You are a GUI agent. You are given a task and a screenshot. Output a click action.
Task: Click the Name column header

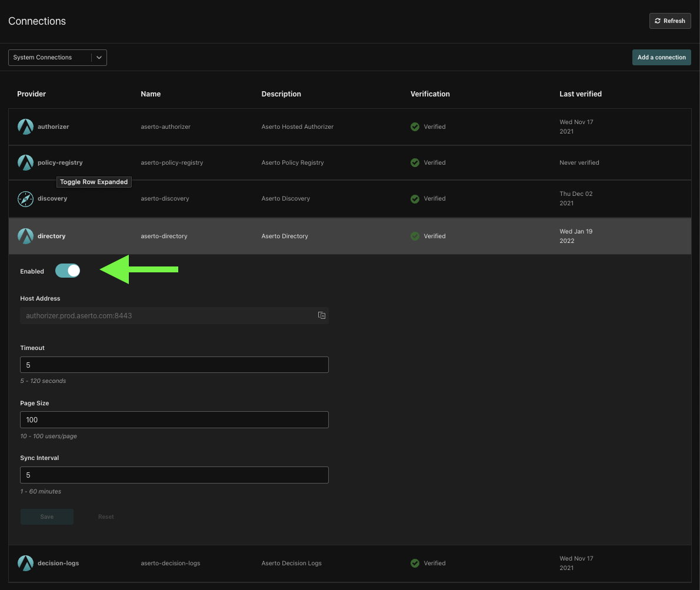point(151,94)
